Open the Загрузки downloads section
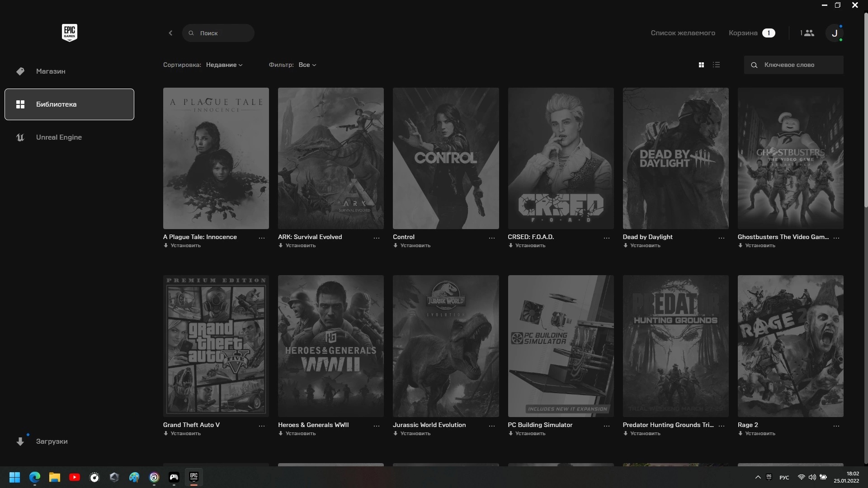The width and height of the screenshot is (868, 488). pos(52,441)
